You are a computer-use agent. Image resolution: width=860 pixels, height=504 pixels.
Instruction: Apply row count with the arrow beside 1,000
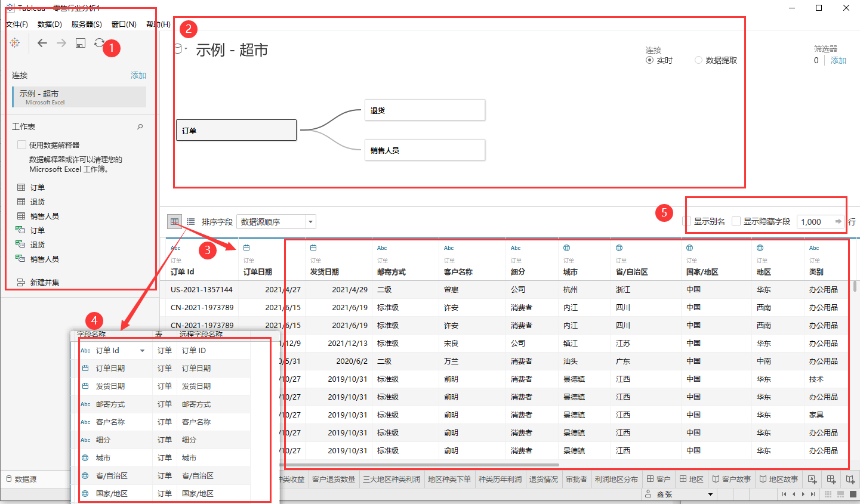pyautogui.click(x=839, y=221)
